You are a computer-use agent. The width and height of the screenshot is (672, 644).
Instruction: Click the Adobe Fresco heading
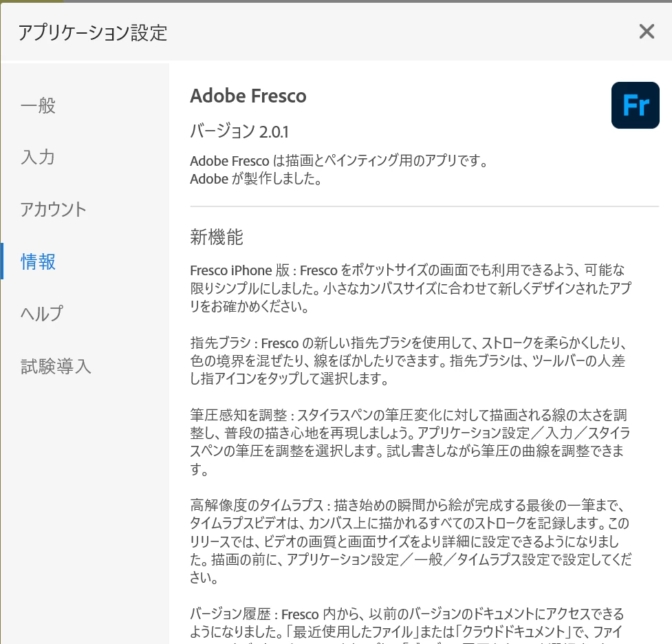click(x=248, y=96)
